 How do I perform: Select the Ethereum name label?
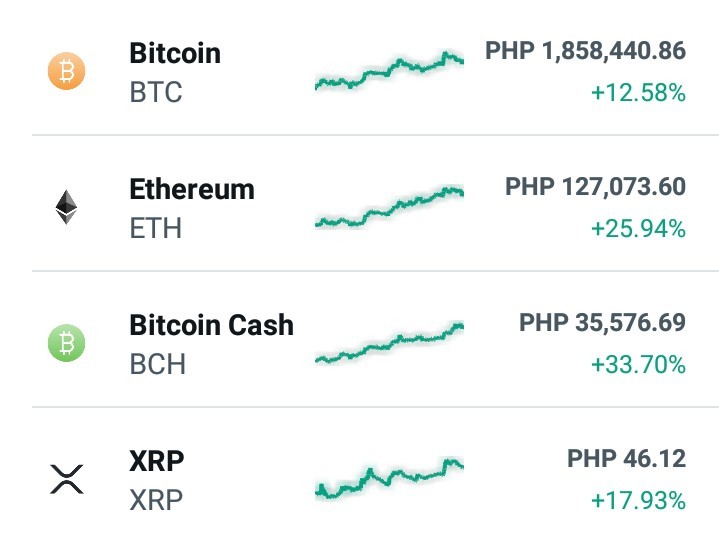click(192, 189)
